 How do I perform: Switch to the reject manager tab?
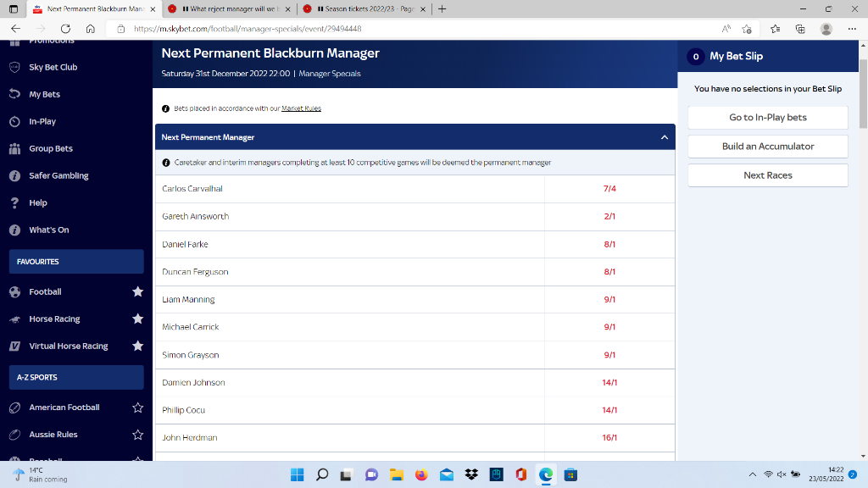228,8
